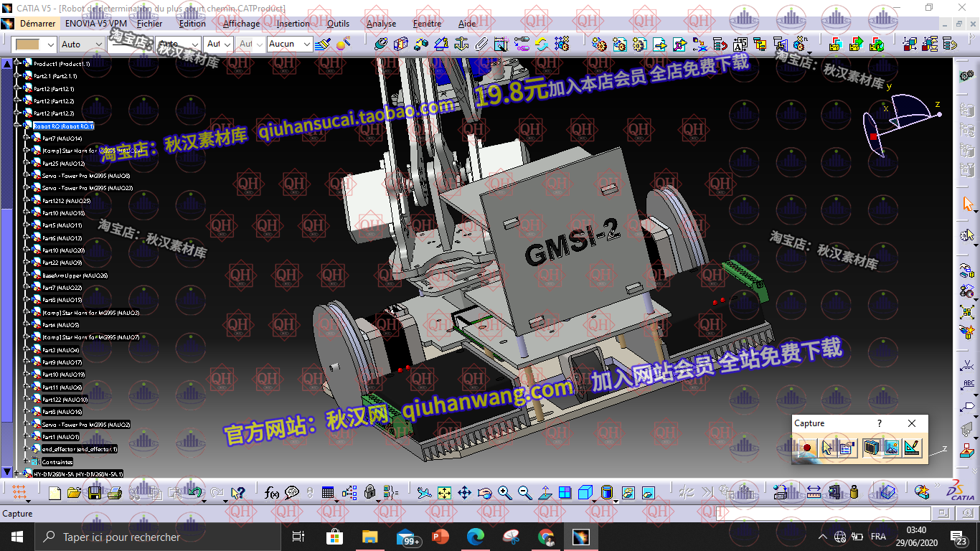980x551 pixels.
Task: Open the Fenêtre menu
Action: (427, 24)
